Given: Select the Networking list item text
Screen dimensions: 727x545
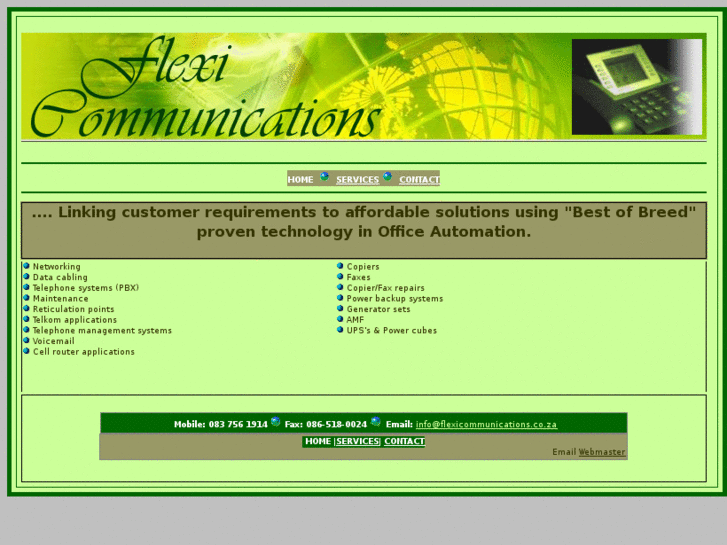Looking at the screenshot, I should [x=57, y=267].
